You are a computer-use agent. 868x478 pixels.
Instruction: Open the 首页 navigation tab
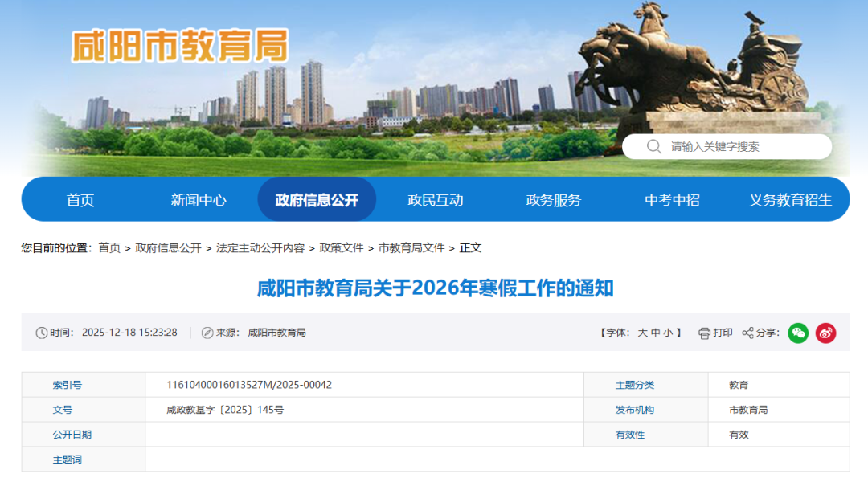[80, 200]
